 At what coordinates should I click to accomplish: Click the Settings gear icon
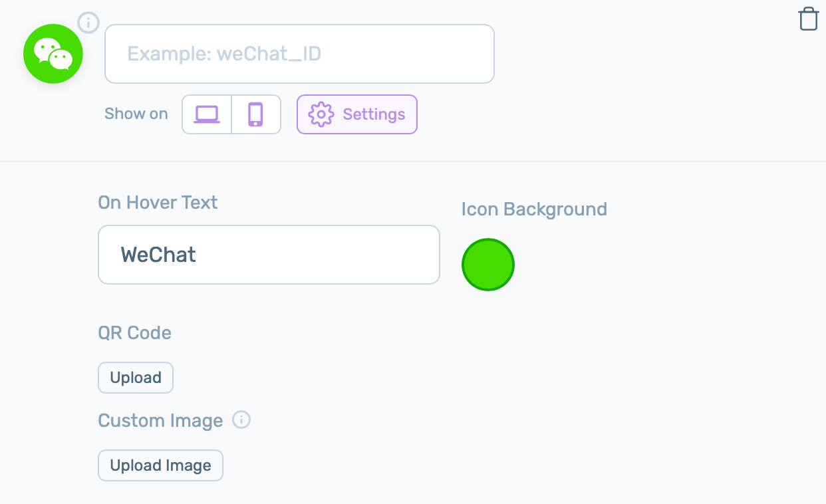[321, 114]
